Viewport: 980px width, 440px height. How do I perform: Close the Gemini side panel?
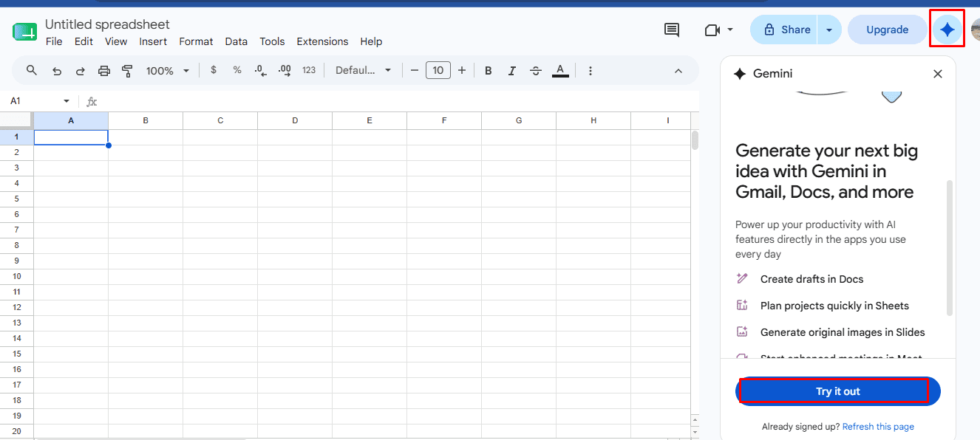938,74
